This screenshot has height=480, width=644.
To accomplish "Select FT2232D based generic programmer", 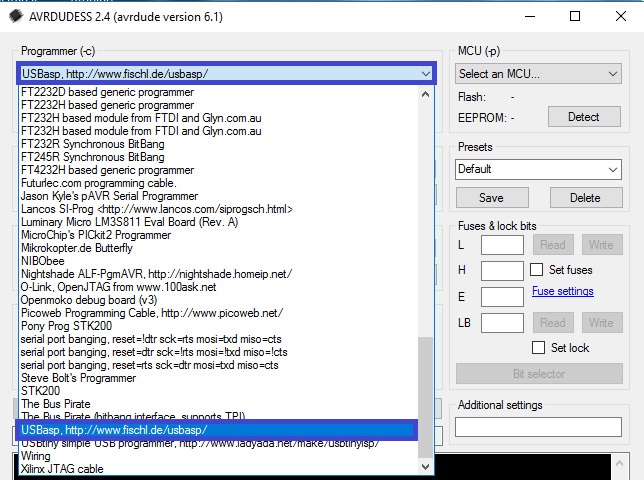I will (x=219, y=92).
